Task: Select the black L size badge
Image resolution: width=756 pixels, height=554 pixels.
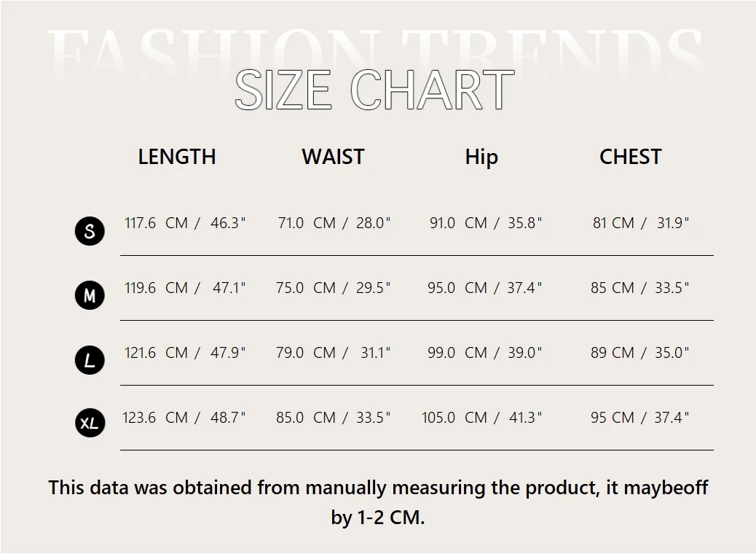Action: click(90, 360)
